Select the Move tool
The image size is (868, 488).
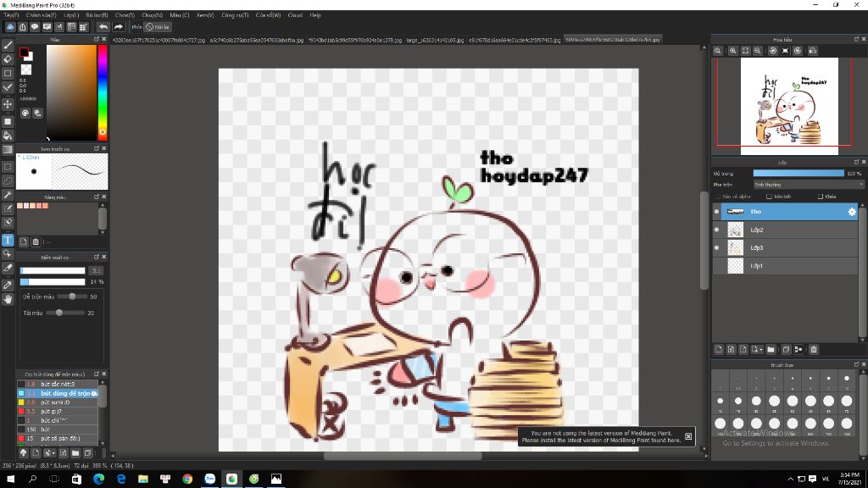coord(8,104)
